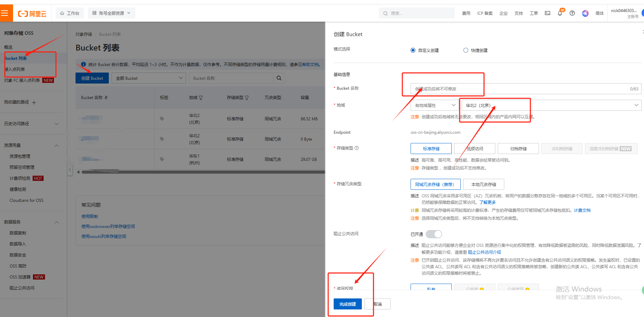Open the notifications bell
Screen dimensions: 644x317
coord(560,13)
